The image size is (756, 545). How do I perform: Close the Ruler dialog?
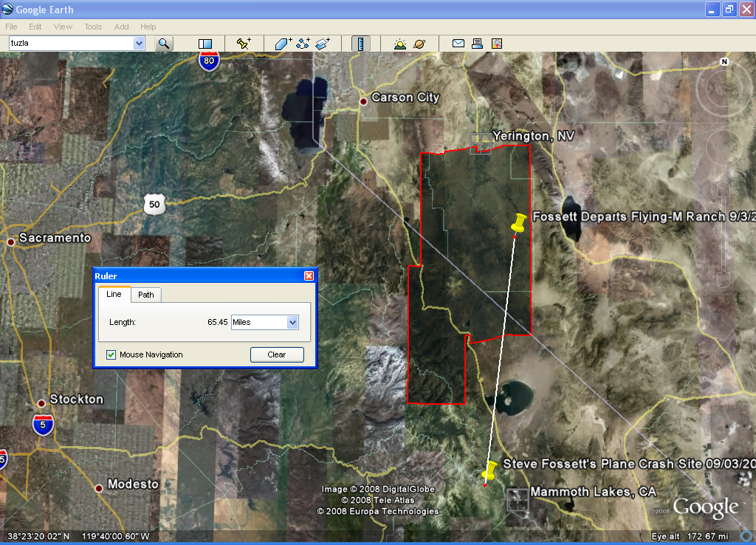click(309, 275)
